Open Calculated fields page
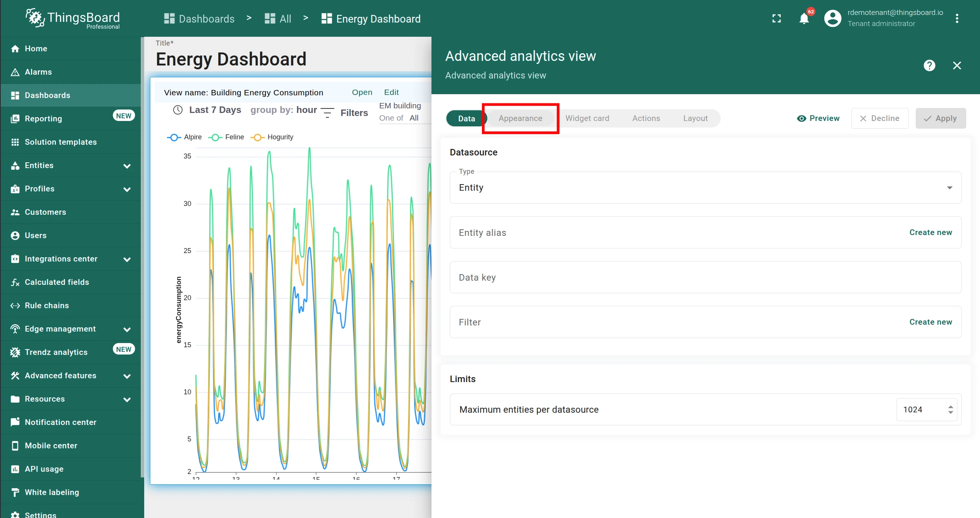Screen dimensions: 980x518 (x=70, y=282)
